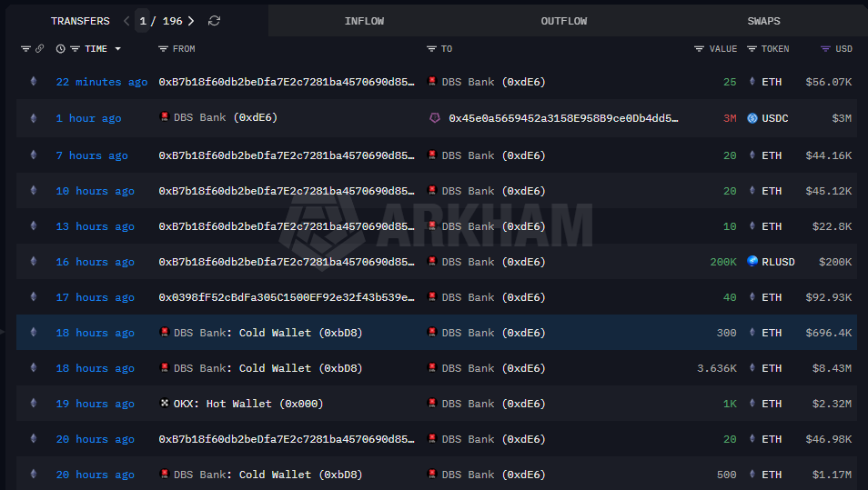This screenshot has height=490, width=868.
Task: Click Ethereum chain icon in 19 hours row
Action: [x=34, y=403]
